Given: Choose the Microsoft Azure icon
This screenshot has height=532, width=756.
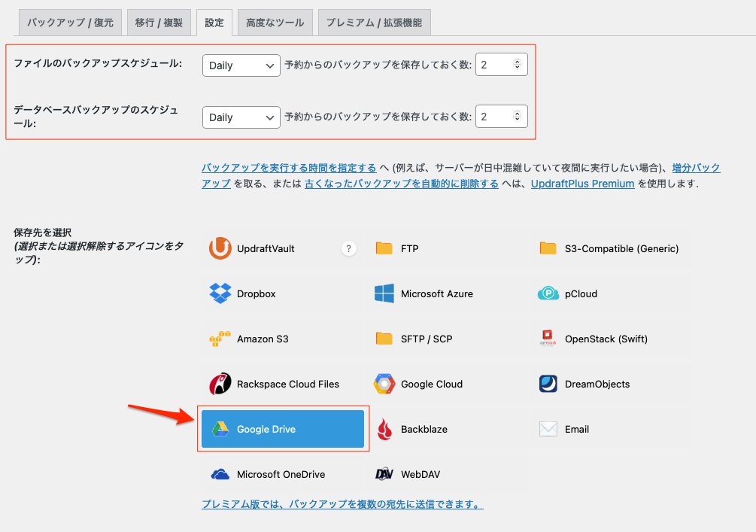Looking at the screenshot, I should [384, 293].
